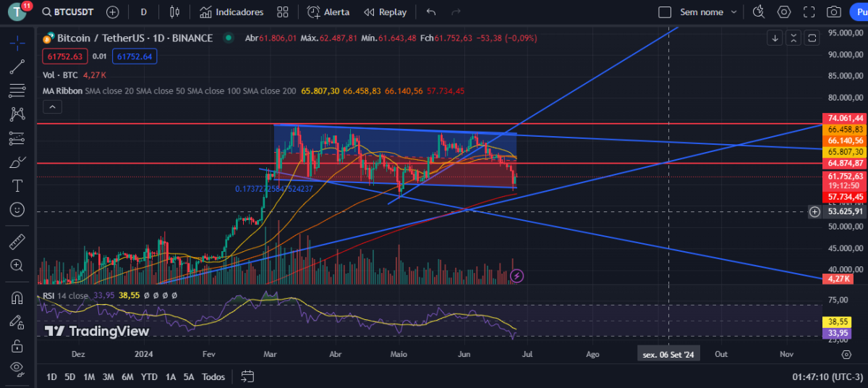Select the 3M date range
The height and width of the screenshot is (388, 868).
pyautogui.click(x=109, y=377)
